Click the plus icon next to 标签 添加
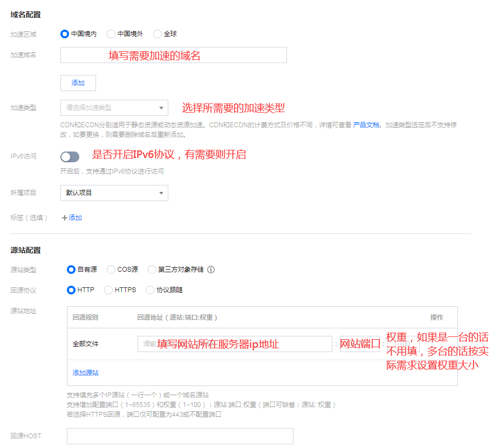Image resolution: width=492 pixels, height=448 pixels. tap(65, 218)
